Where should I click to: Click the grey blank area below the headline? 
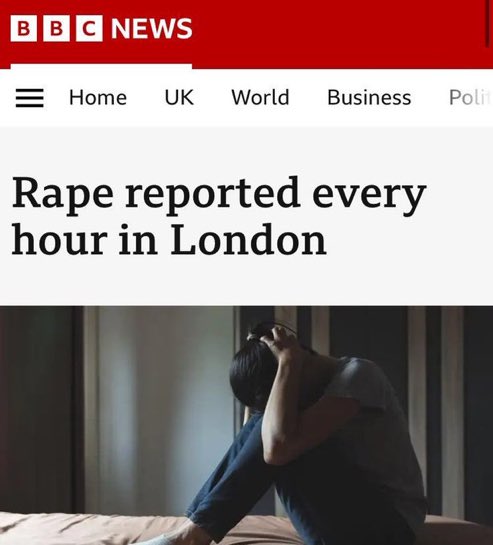(x=246, y=282)
